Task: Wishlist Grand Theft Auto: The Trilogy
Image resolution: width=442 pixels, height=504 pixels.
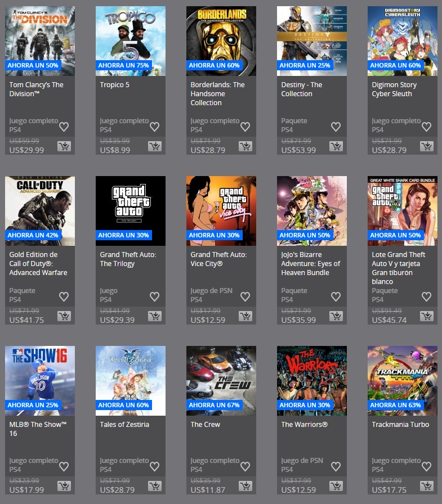Action: click(154, 296)
